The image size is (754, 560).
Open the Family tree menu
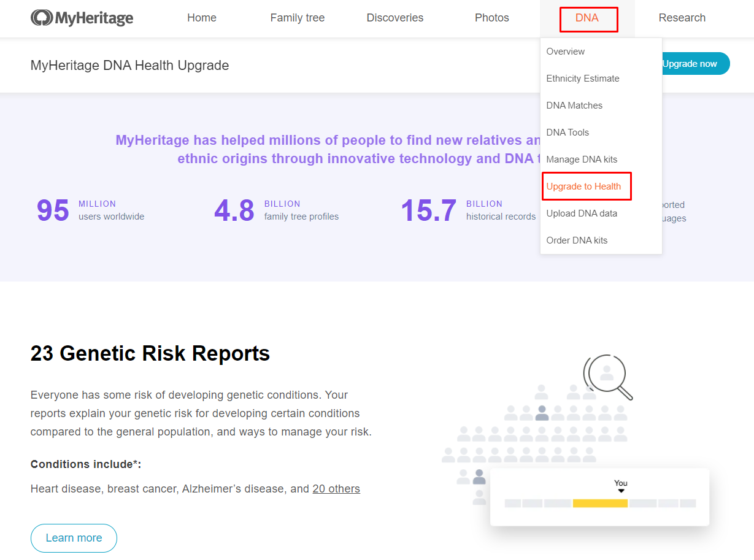click(x=298, y=18)
